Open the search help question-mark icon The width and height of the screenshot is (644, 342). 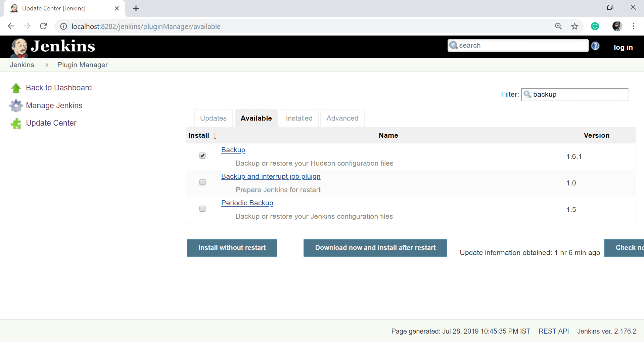coord(595,46)
